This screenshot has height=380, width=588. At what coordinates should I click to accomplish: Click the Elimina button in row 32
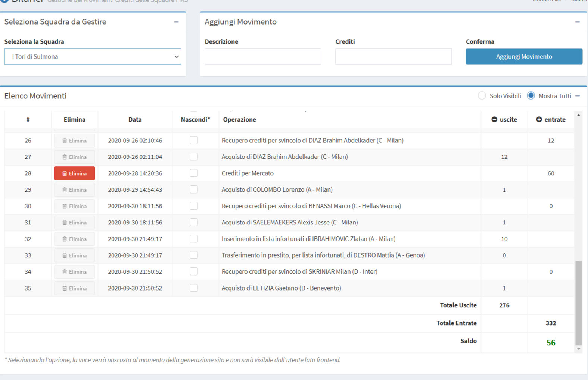click(74, 239)
